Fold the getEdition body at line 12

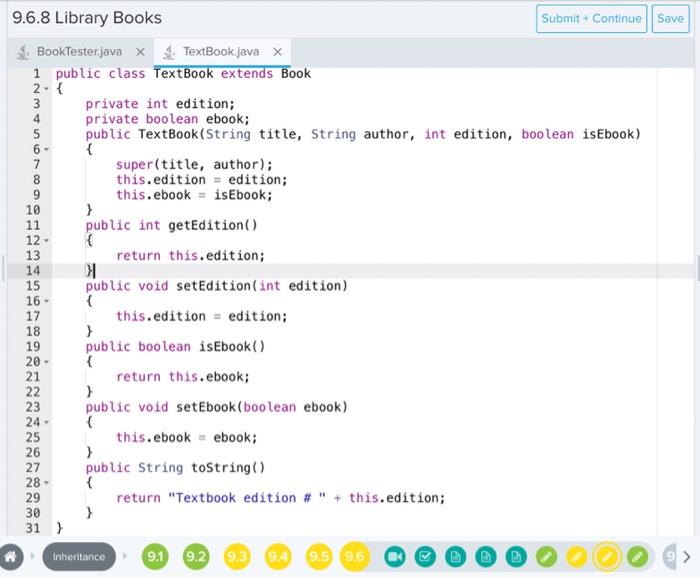click(x=46, y=241)
